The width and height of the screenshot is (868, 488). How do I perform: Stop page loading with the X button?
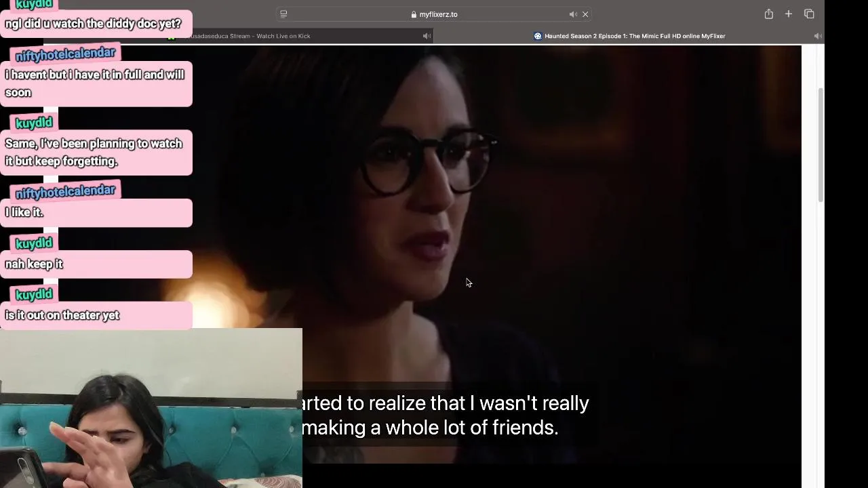[585, 14]
